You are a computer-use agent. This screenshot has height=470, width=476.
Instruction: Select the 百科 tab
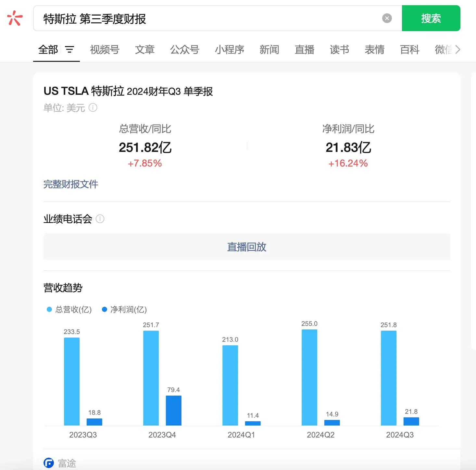click(x=409, y=50)
